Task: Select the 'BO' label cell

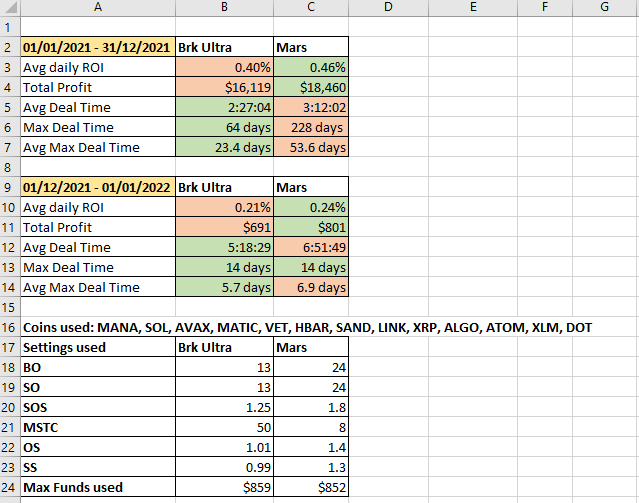Action: [98, 366]
